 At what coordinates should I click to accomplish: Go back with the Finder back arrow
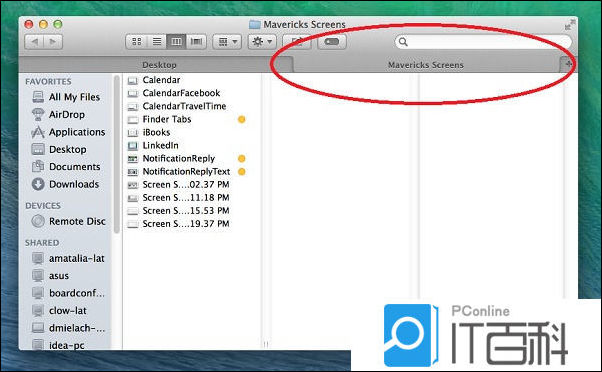point(35,41)
